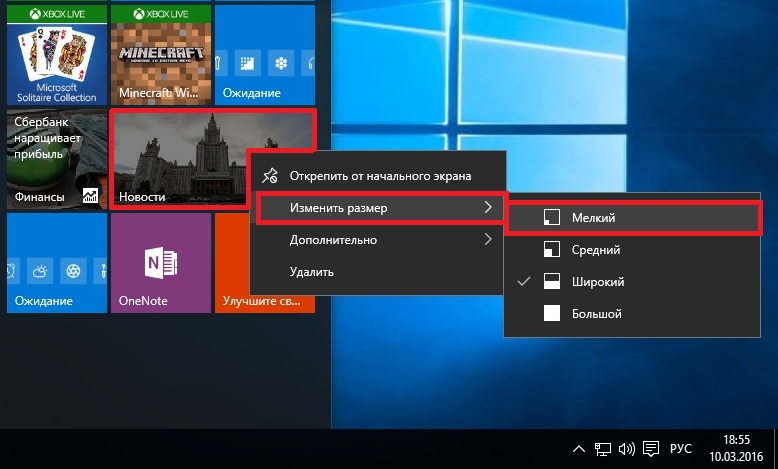Open the chart icon on the Финансы tile
778x469 pixels.
90,196
